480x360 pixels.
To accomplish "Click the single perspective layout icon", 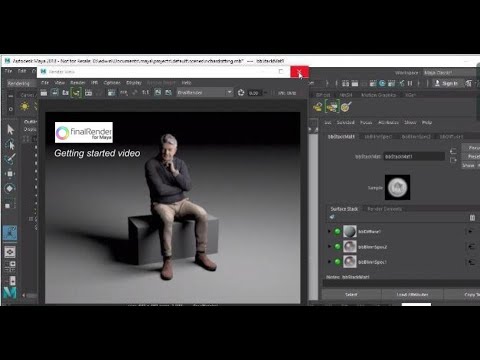I will pyautogui.click(x=10, y=252).
